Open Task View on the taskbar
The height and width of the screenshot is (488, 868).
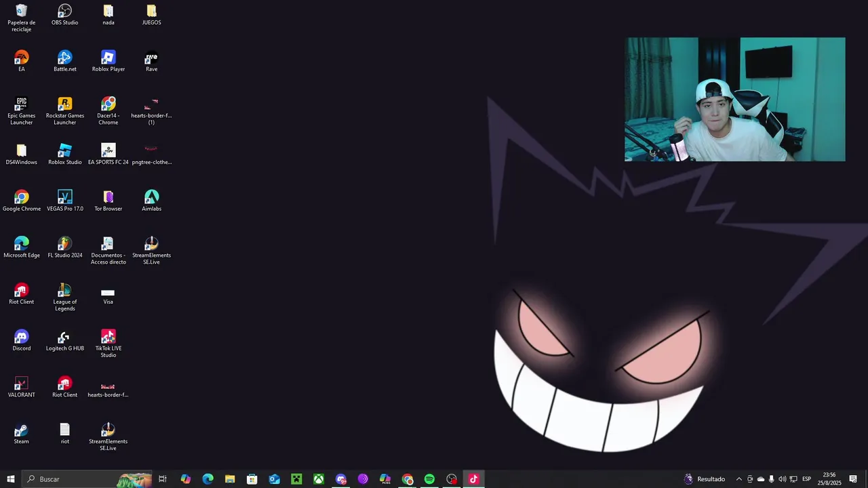163,479
